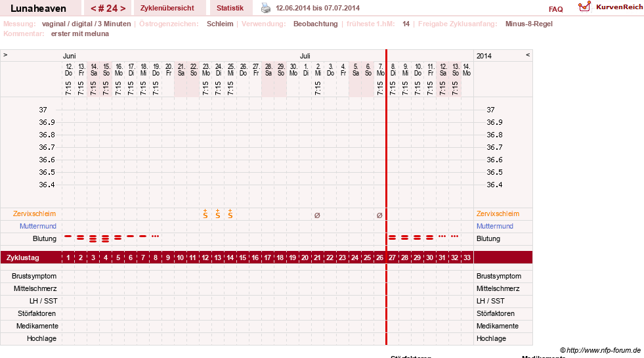Click bleeding marker on cycle day 1
644x358 pixels.
pyautogui.click(x=68, y=236)
